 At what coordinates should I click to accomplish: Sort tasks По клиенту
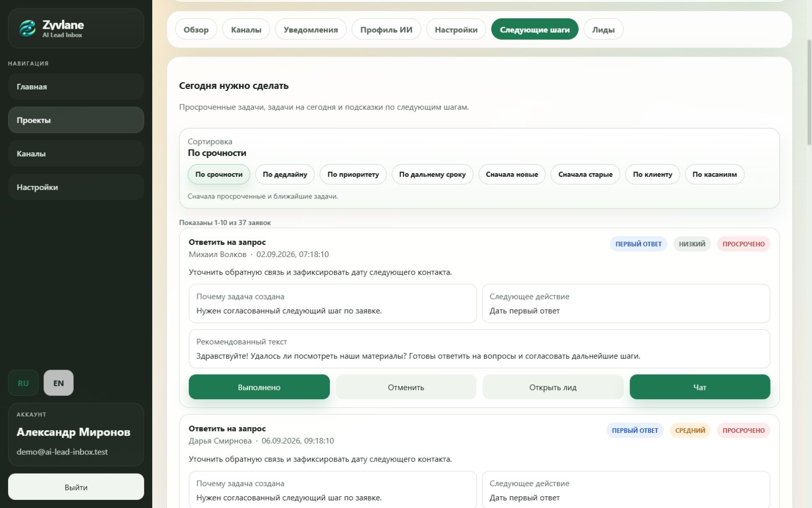pyautogui.click(x=652, y=174)
